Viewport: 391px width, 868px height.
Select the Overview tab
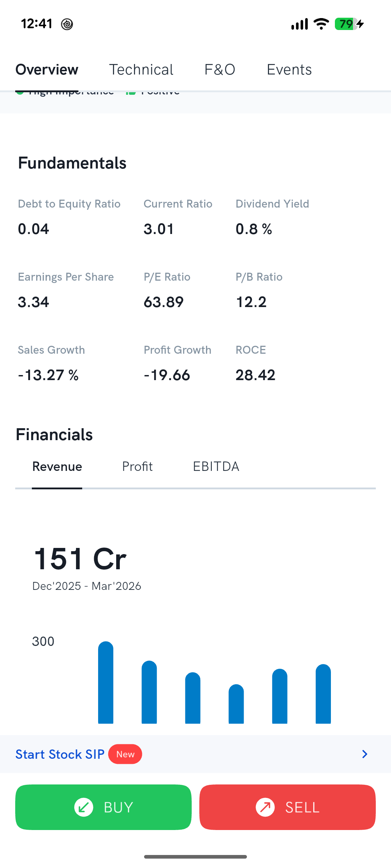47,69
